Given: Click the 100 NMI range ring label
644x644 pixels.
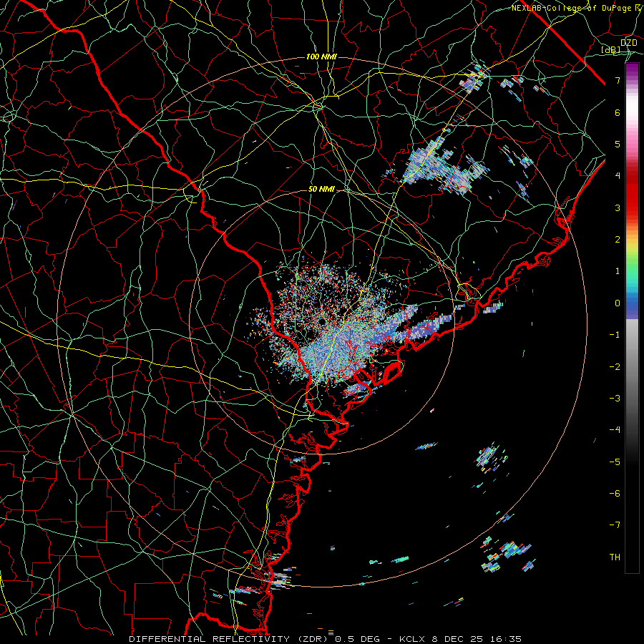Looking at the screenshot, I should tap(321, 57).
